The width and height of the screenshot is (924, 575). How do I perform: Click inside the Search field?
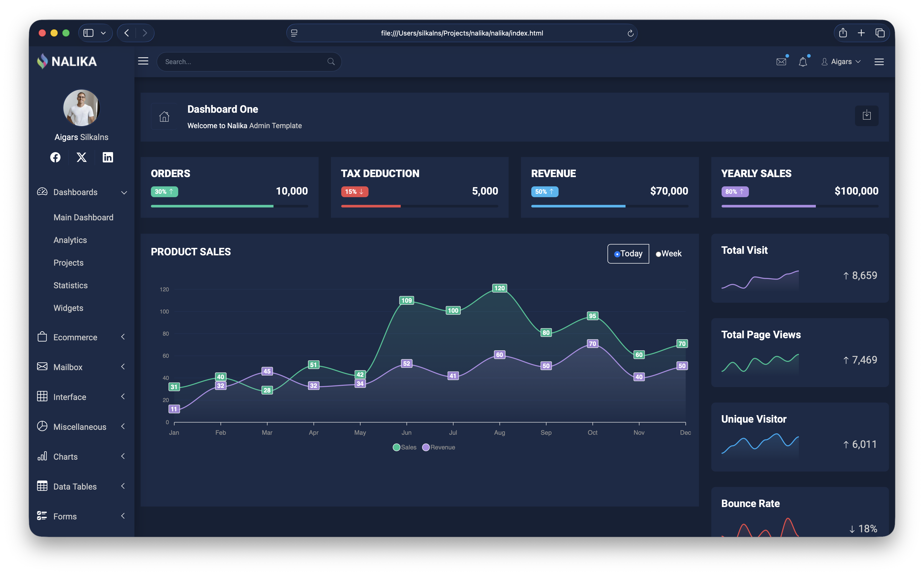click(x=243, y=62)
